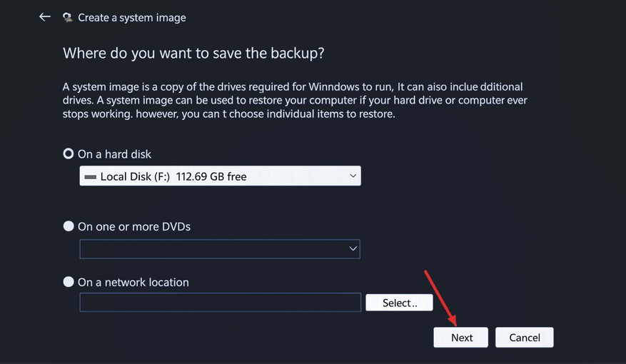Click the DVD dropdown chevron arrow

tap(353, 249)
